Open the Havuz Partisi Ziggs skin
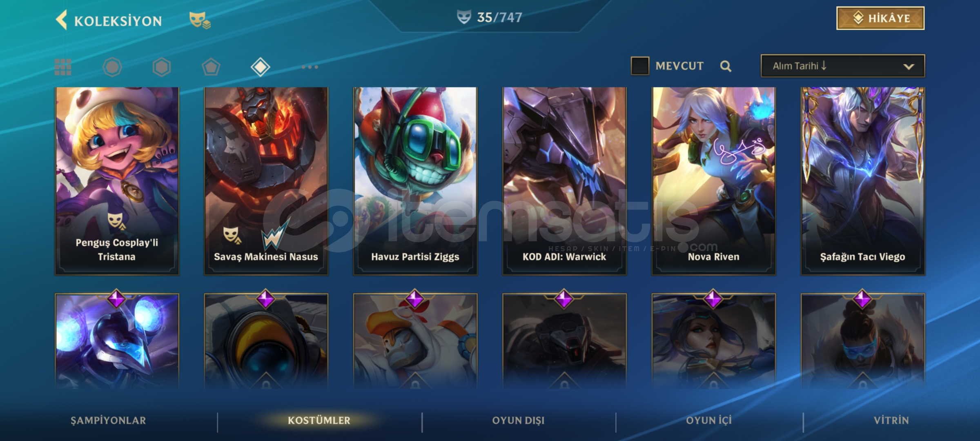The width and height of the screenshot is (980, 441). [x=415, y=181]
